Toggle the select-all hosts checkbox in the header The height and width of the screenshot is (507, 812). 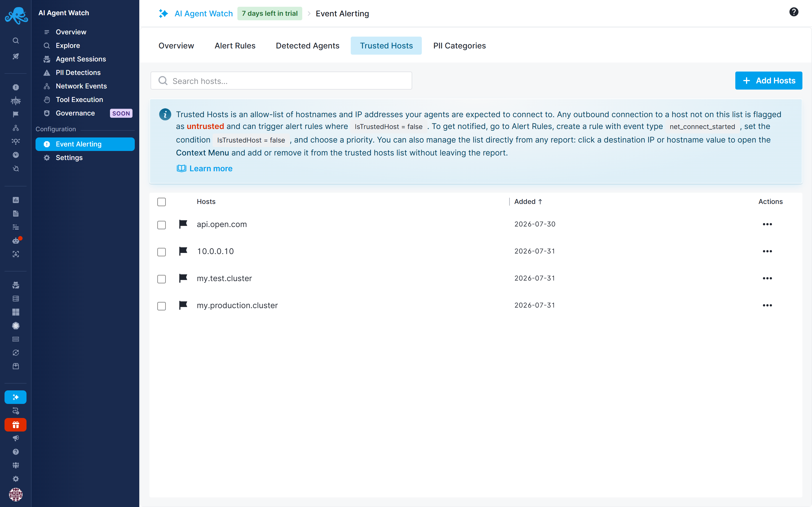point(161,202)
